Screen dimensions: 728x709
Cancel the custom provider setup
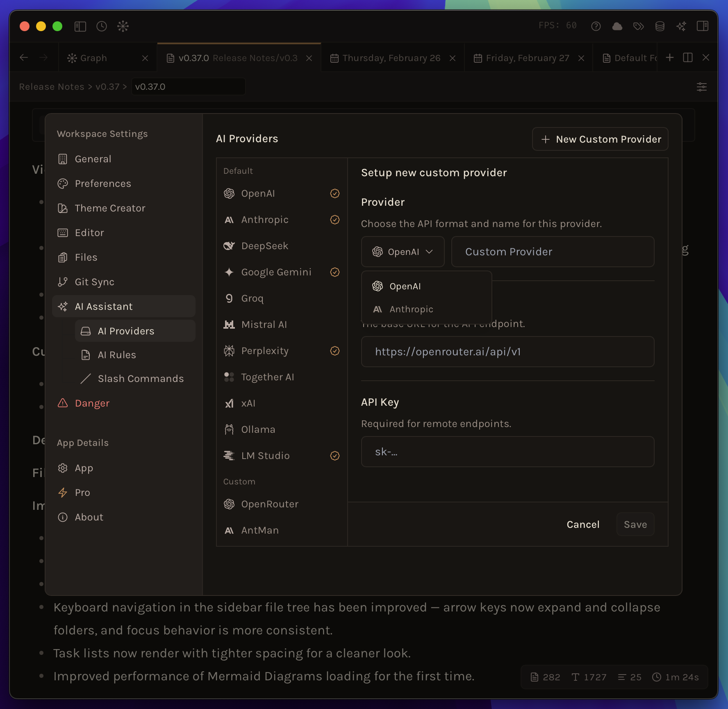(583, 525)
